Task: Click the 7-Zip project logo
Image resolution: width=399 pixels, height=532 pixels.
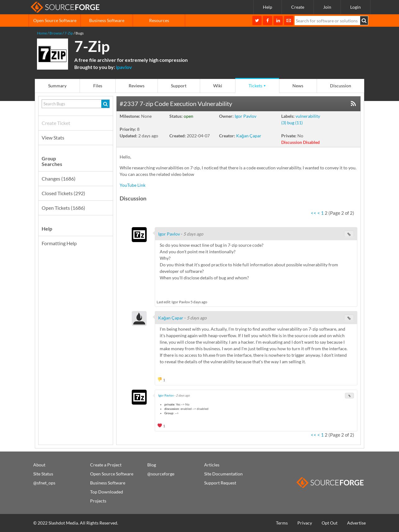Action: tap(53, 54)
